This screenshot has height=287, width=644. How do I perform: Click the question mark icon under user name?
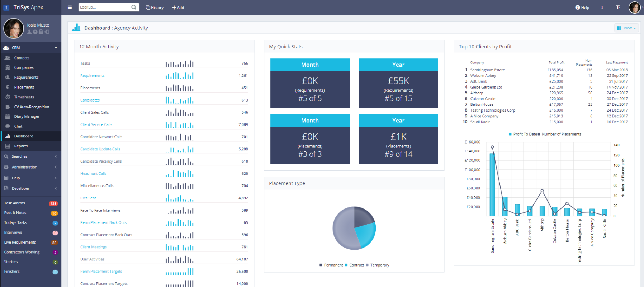(x=35, y=32)
